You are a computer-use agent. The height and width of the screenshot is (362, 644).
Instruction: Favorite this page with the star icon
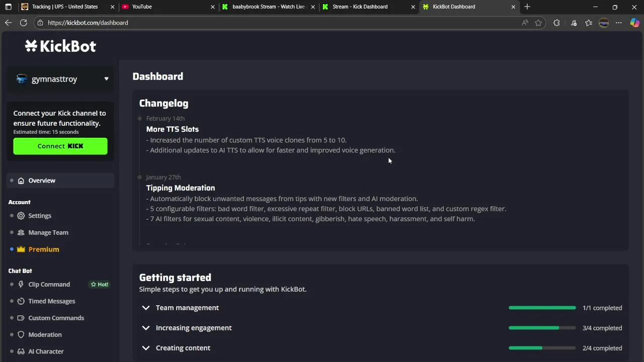point(538,23)
